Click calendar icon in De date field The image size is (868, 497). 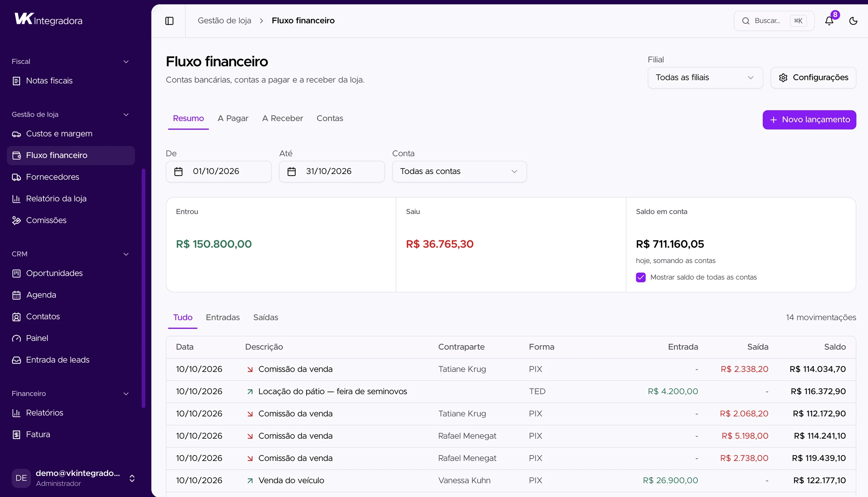point(178,171)
